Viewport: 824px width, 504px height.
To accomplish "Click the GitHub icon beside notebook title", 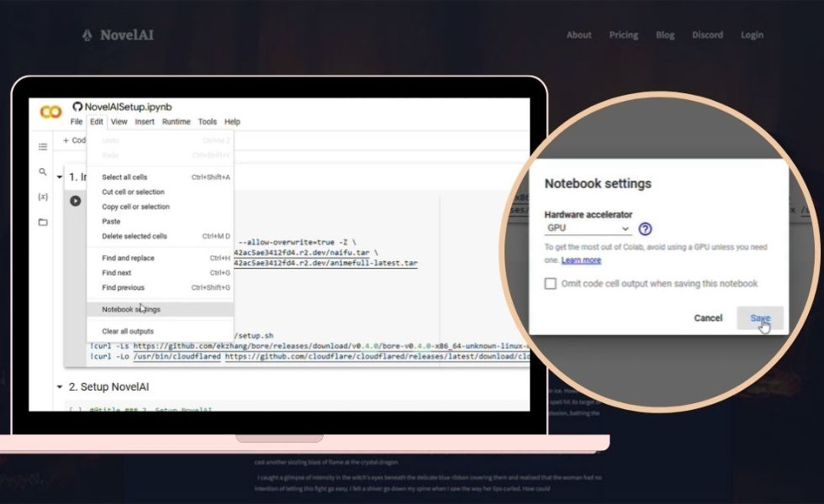I will click(x=77, y=107).
